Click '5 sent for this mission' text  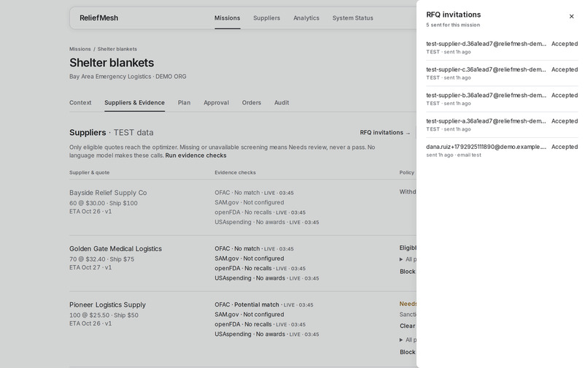coord(452,25)
